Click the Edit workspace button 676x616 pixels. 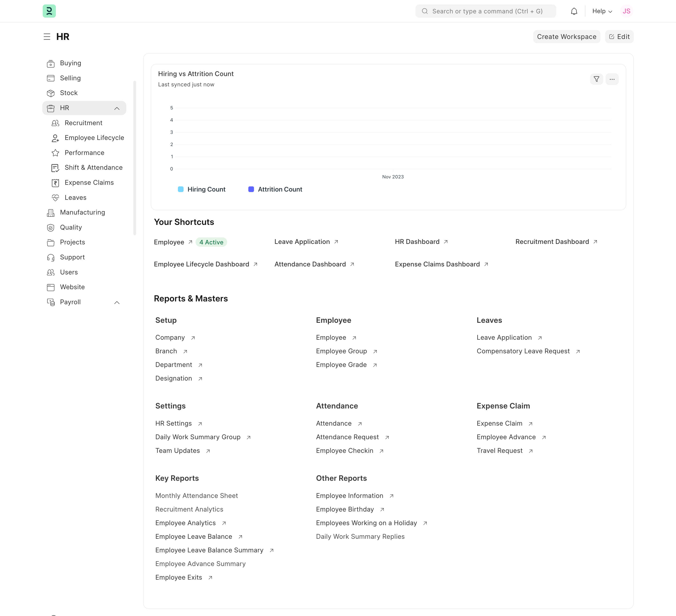tap(619, 37)
